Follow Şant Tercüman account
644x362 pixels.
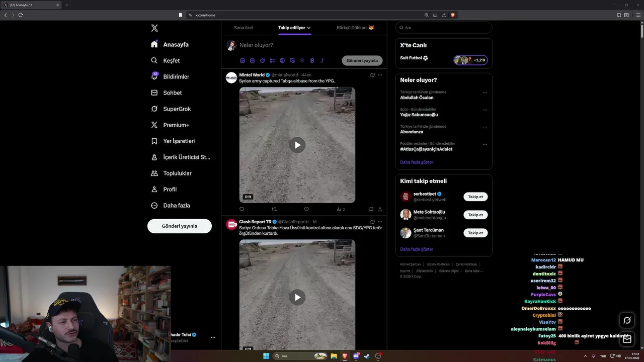[x=475, y=233]
